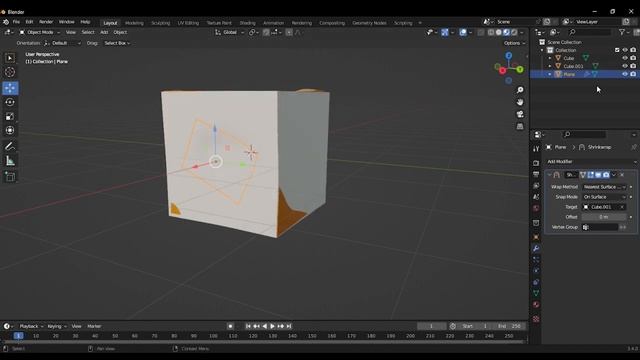Select the Annotate tool
640x360 pixels.
pyautogui.click(x=10, y=146)
